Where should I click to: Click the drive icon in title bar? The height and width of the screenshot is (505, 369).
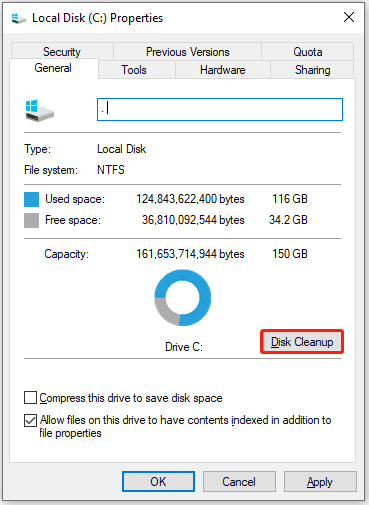(x=19, y=18)
